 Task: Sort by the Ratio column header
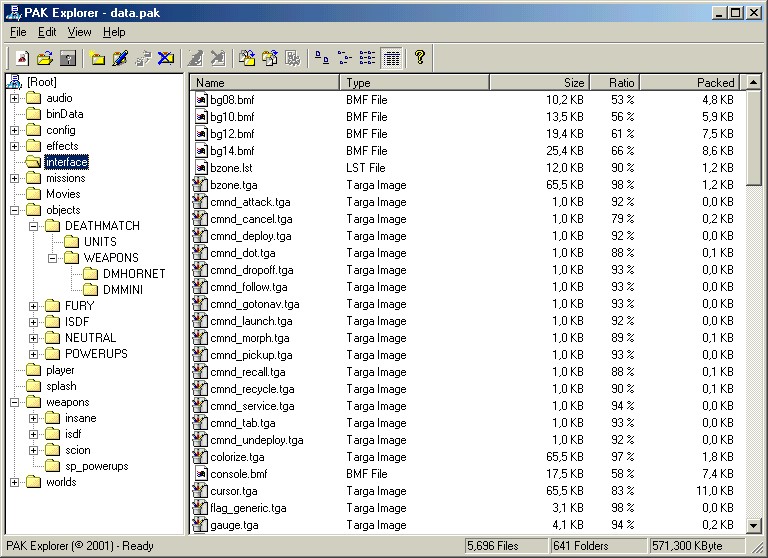point(615,82)
